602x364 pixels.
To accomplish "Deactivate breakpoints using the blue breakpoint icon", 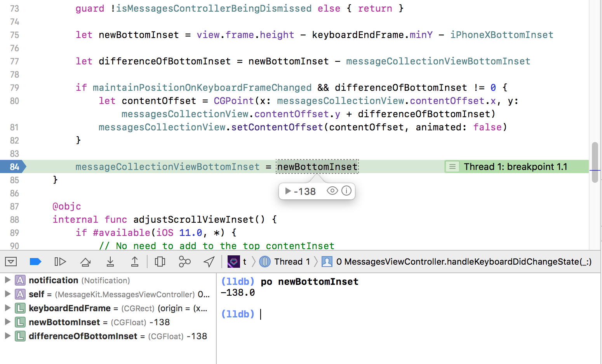I will click(35, 262).
